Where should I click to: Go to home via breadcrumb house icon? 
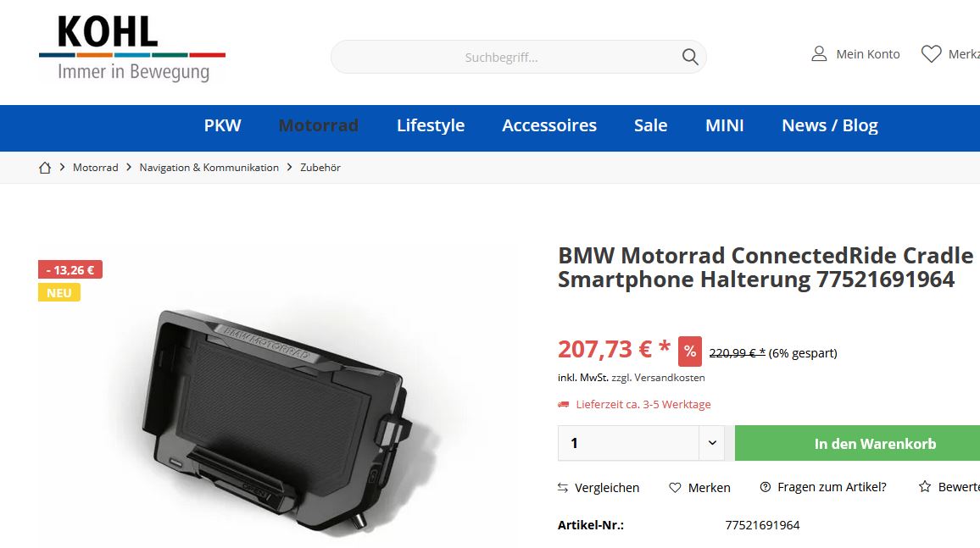(x=44, y=167)
